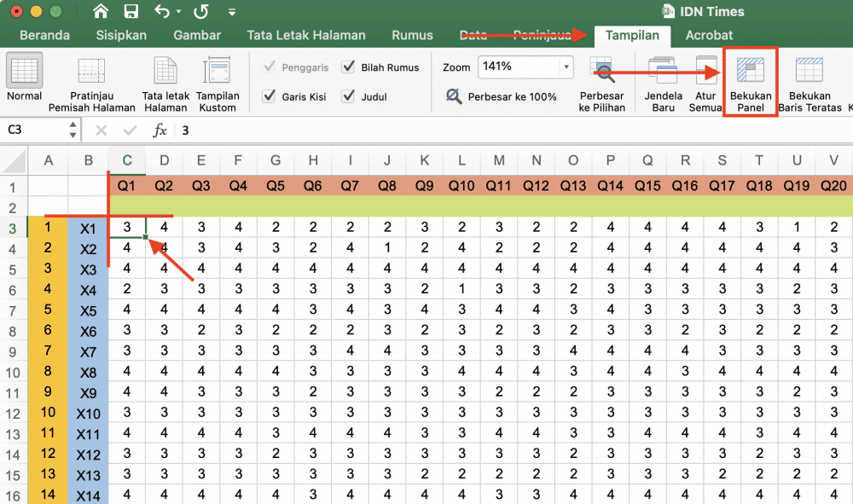853x504 pixels.
Task: Toggle the Judul checkbox
Action: [348, 96]
